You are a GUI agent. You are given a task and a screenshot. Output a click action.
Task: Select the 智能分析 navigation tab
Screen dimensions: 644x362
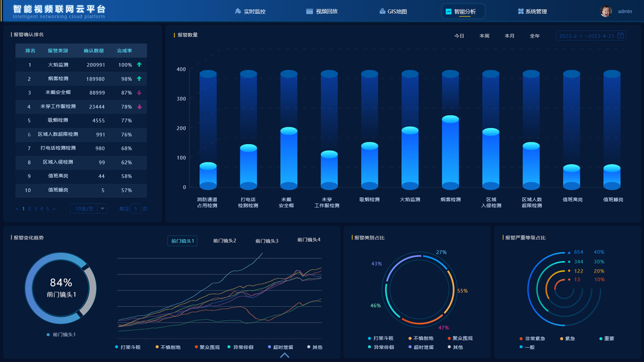pos(463,11)
